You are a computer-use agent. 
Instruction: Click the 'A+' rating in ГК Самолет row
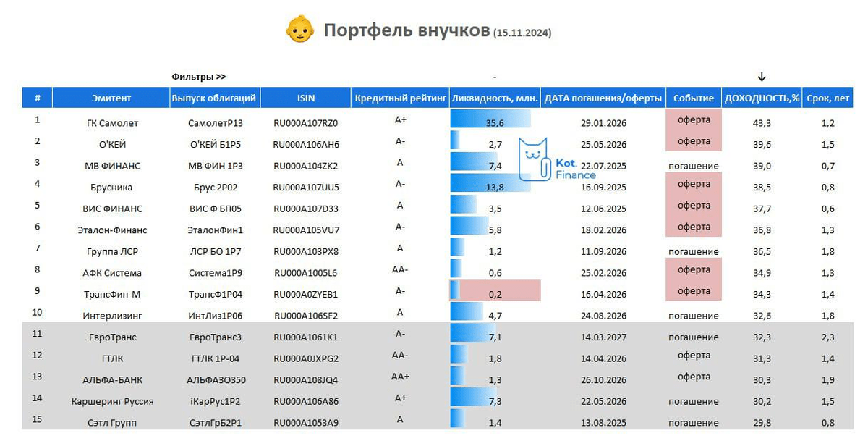(x=401, y=119)
